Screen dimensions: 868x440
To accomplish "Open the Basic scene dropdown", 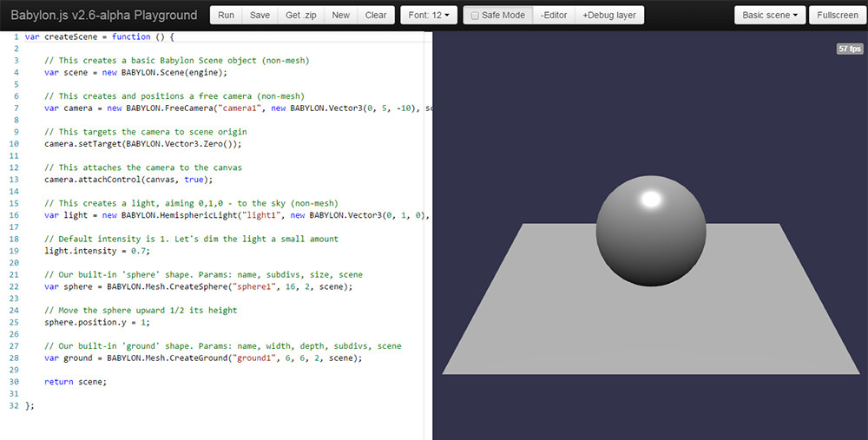I will pyautogui.click(x=769, y=15).
